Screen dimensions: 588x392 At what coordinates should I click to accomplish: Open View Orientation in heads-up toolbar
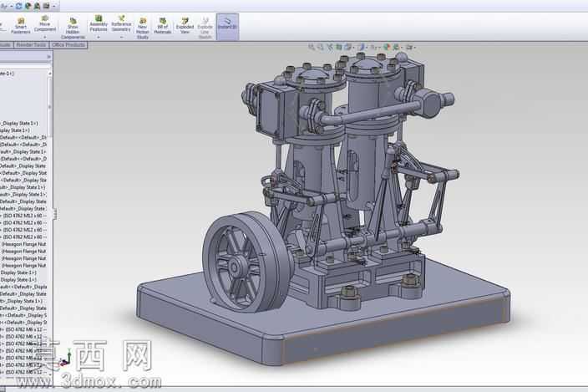point(348,47)
